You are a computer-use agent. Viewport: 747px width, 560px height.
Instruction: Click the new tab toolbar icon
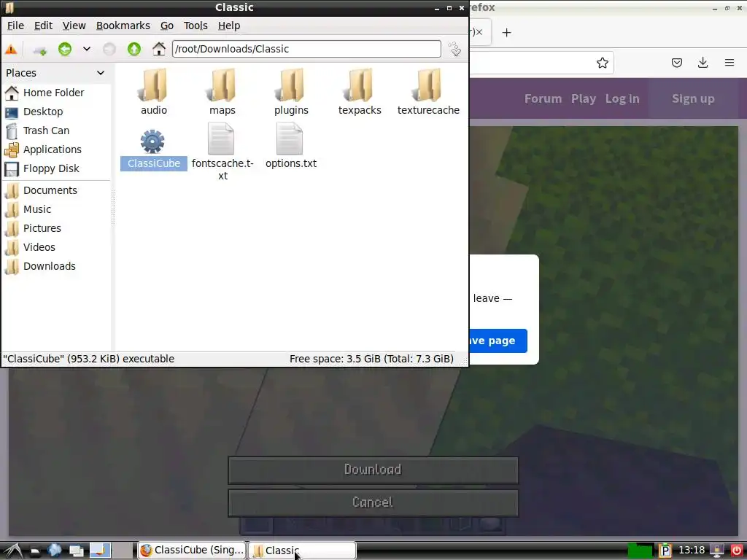click(39, 49)
